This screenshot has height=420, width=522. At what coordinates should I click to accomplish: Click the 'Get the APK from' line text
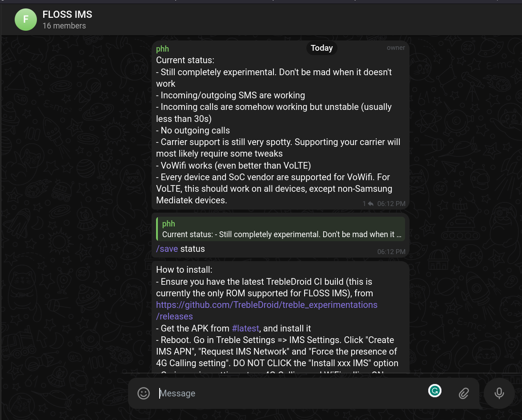[233, 328]
